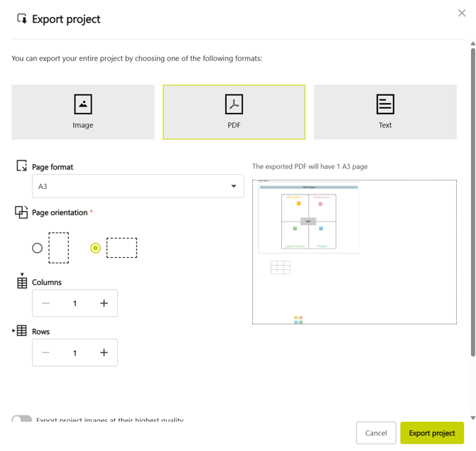
Task: Decrease the Rows count with minus
Action: 46,353
